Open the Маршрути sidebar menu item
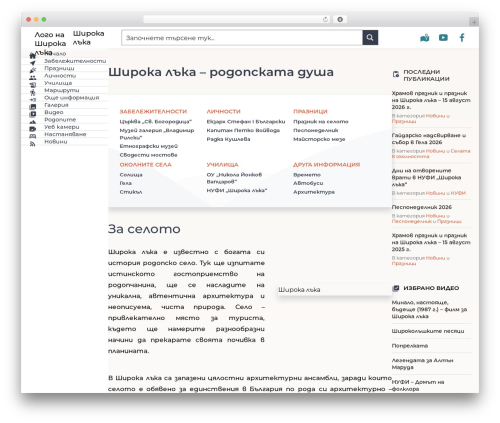 click(62, 90)
